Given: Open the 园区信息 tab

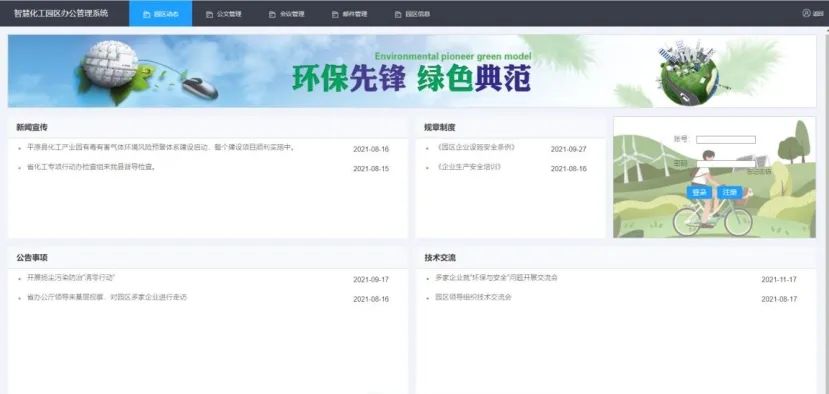Looking at the screenshot, I should 412,14.
